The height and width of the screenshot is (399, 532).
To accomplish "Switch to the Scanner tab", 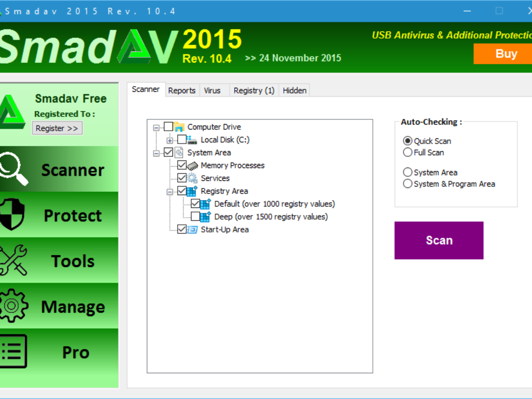I will point(146,89).
